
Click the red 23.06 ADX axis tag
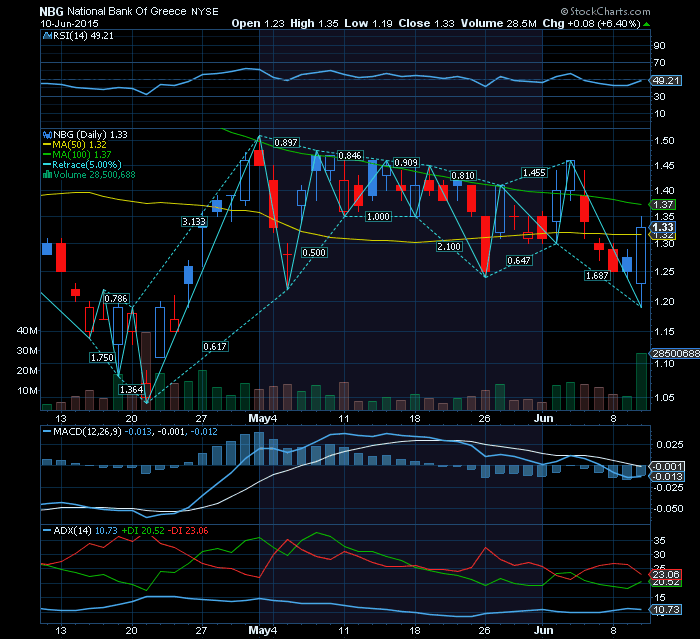(x=666, y=575)
